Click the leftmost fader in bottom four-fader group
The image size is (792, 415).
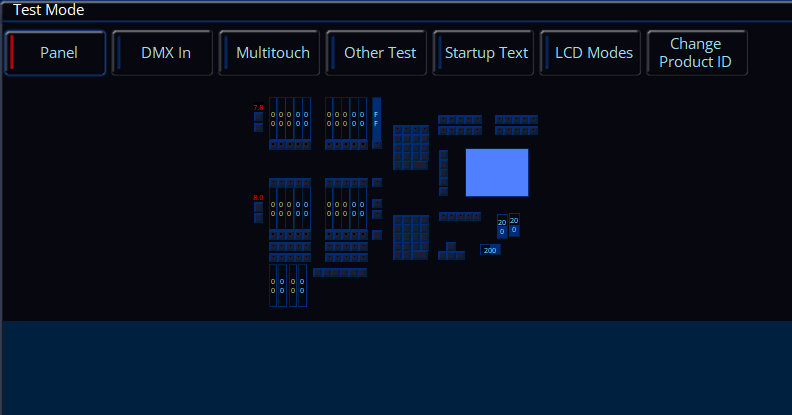273,285
